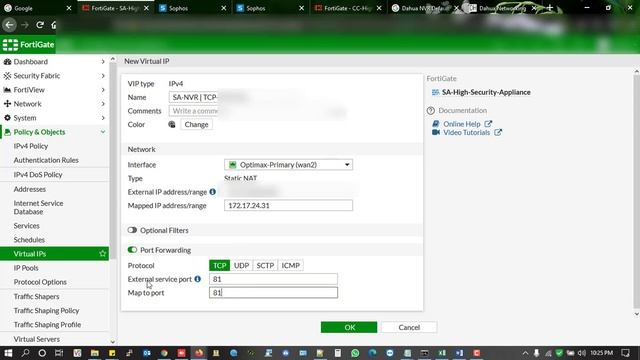640x360 pixels.
Task: Click the browser back arrow
Action: coord(9,25)
